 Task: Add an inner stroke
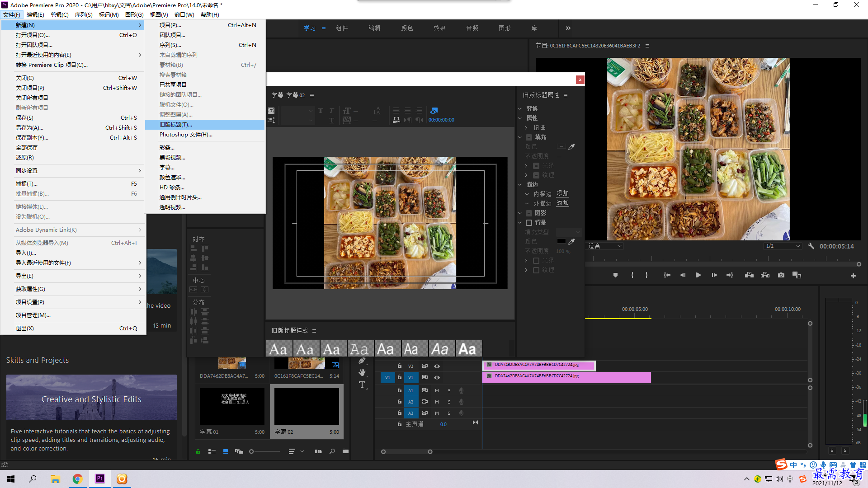[x=563, y=194]
